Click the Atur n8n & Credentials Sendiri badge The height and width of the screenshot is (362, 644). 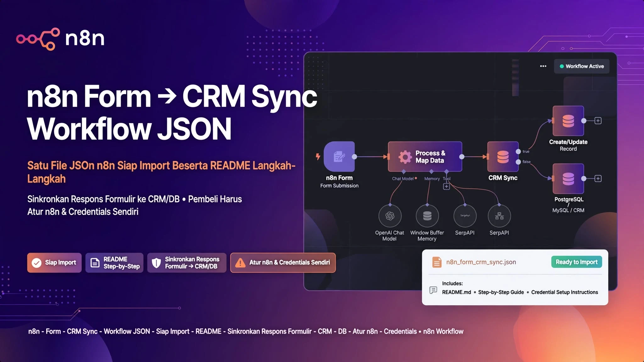(x=283, y=262)
